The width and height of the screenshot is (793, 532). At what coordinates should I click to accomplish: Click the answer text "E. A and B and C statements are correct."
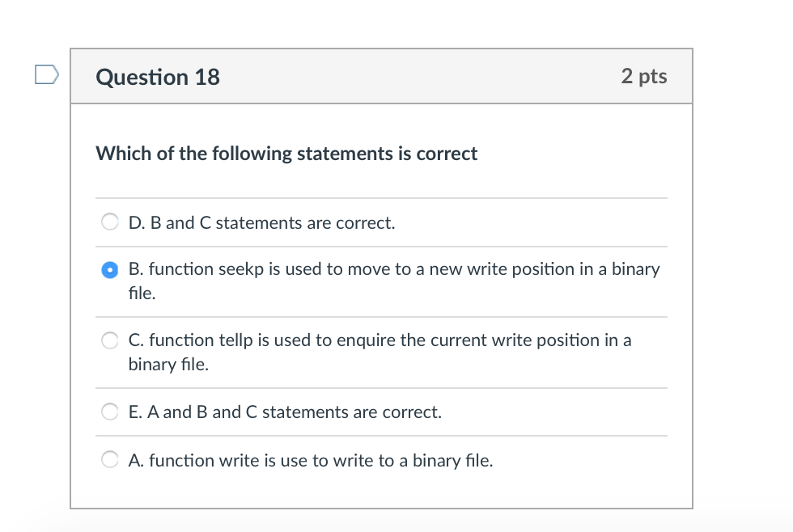pyautogui.click(x=285, y=412)
